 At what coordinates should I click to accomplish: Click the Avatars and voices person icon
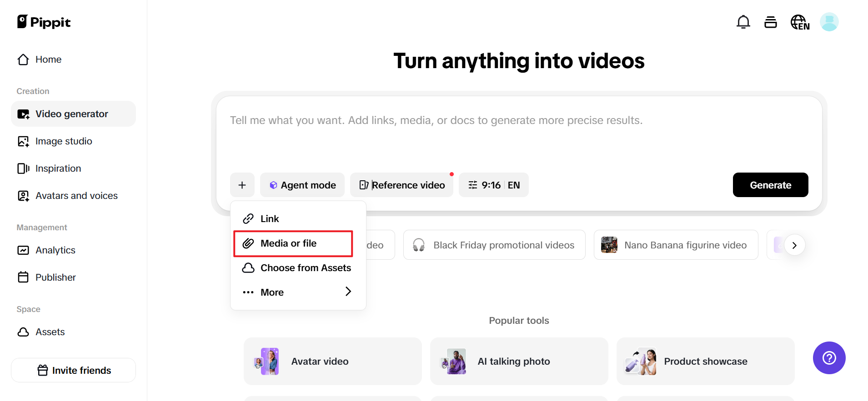tap(23, 196)
